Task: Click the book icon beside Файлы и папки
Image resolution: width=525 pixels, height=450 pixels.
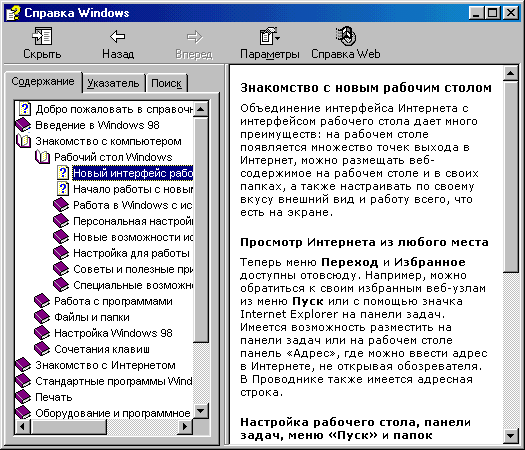Action: click(x=42, y=317)
